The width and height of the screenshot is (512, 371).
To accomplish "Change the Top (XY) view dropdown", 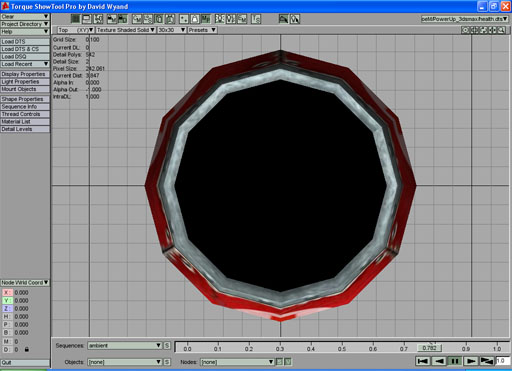I will pyautogui.click(x=75, y=30).
